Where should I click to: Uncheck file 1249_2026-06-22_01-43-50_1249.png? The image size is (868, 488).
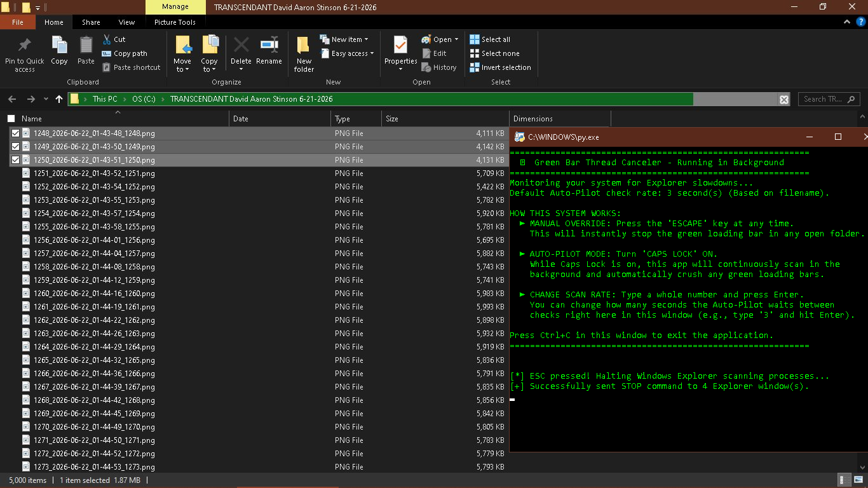point(15,147)
